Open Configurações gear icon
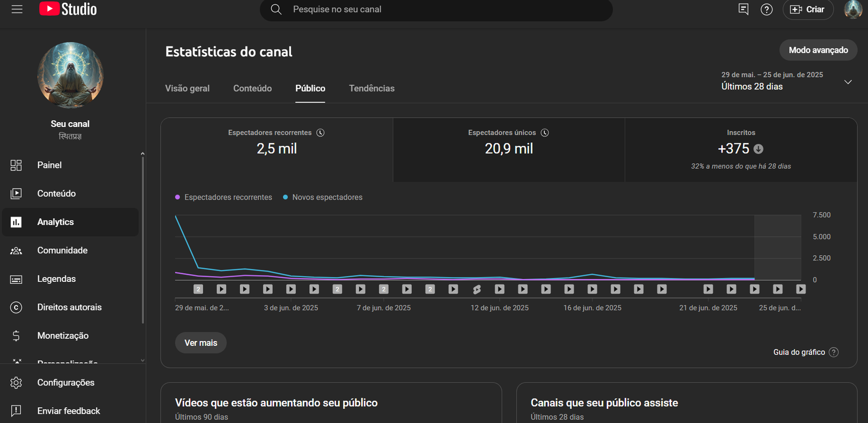The image size is (868, 423). pos(16,383)
